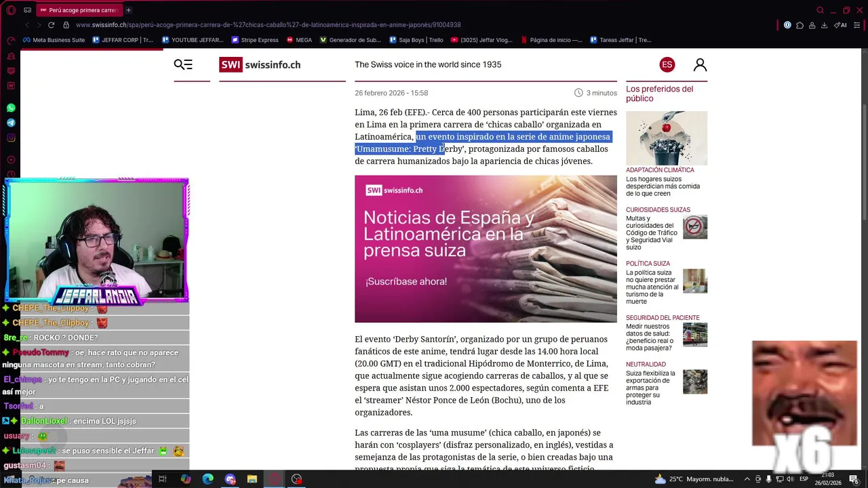This screenshot has width=868, height=488.
Task: Click the ¡Suscríbase ahora! banner text
Action: [406, 281]
